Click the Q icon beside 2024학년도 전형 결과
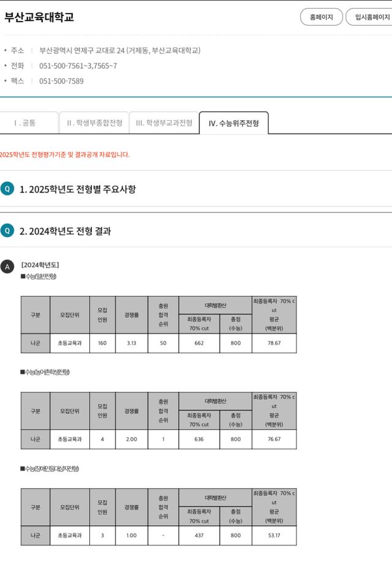The height and width of the screenshot is (570, 392). tap(7, 231)
